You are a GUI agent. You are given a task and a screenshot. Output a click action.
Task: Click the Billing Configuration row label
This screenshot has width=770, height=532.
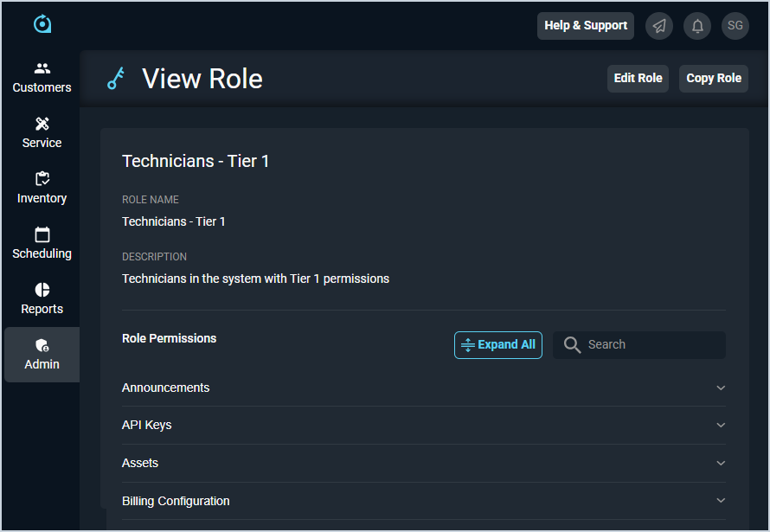tap(176, 501)
